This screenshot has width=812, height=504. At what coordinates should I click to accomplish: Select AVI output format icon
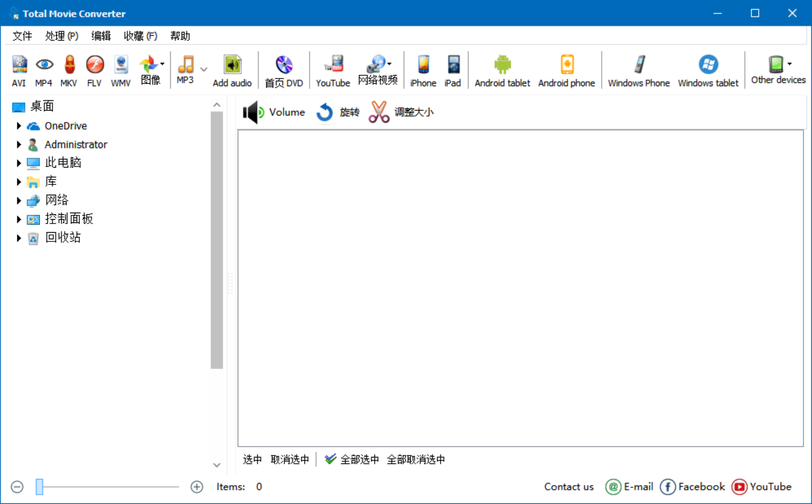tap(19, 71)
